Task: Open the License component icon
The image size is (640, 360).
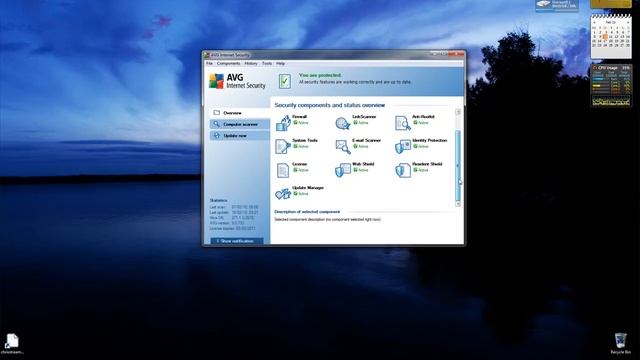Action: point(282,170)
